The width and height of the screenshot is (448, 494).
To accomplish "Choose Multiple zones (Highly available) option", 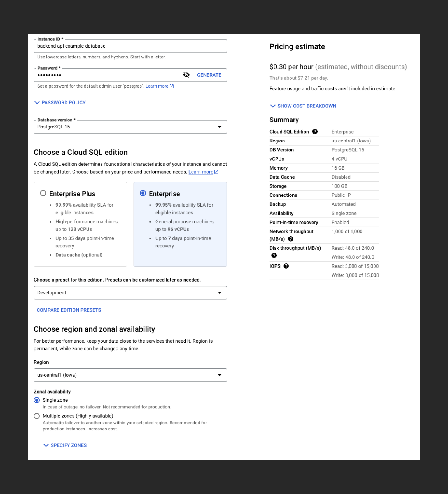I will tap(37, 416).
